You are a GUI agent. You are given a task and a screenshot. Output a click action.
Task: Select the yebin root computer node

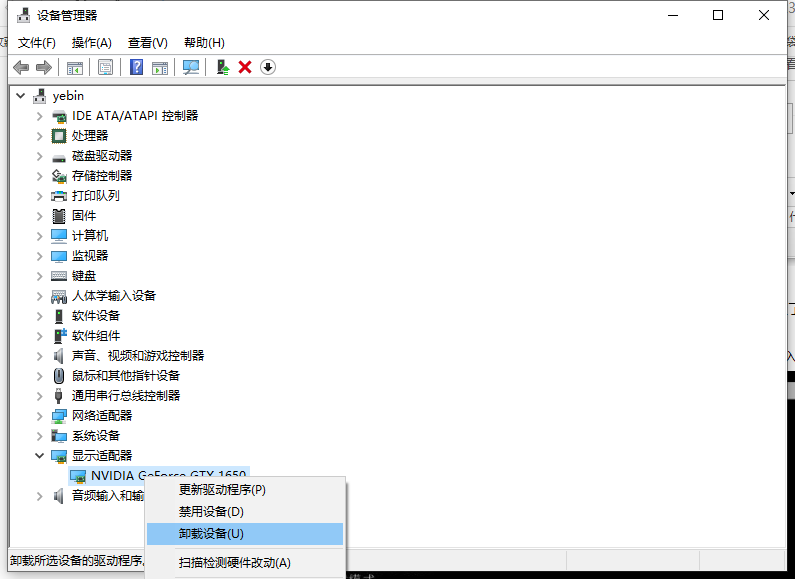tap(68, 96)
